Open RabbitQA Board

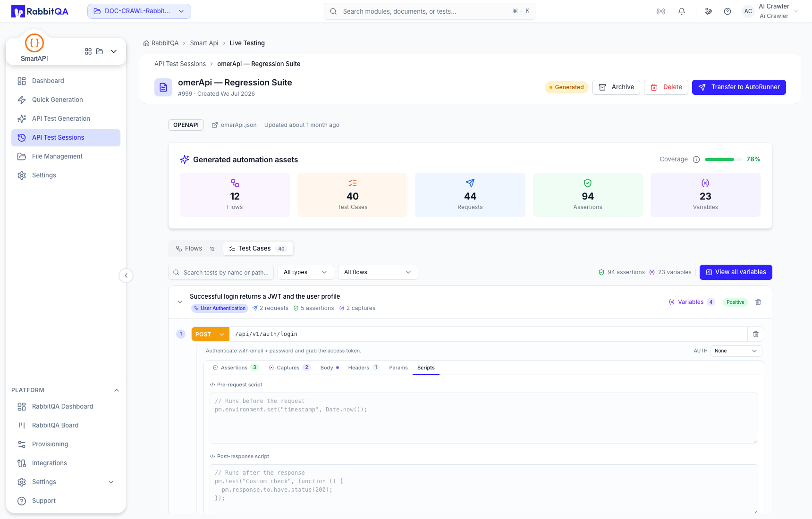coord(66,426)
